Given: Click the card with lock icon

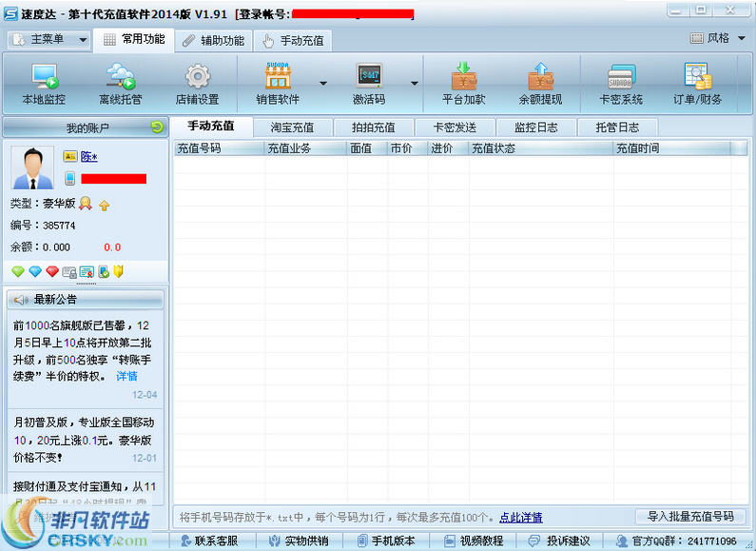Looking at the screenshot, I should tap(69, 272).
